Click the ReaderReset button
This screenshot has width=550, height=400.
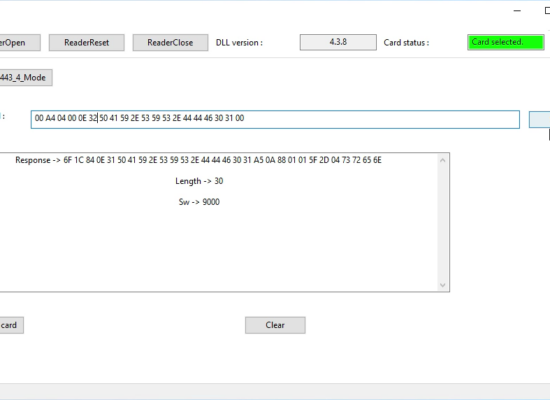point(87,42)
